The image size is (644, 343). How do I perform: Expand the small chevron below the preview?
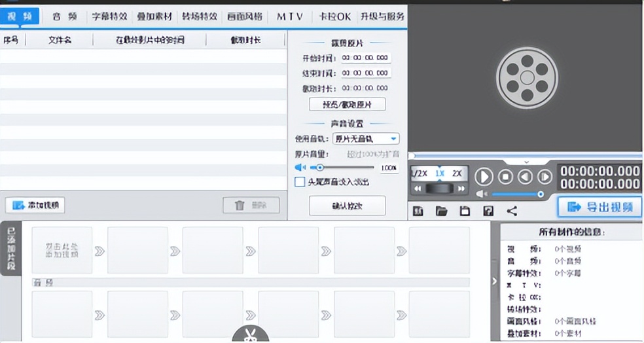tap(527, 162)
